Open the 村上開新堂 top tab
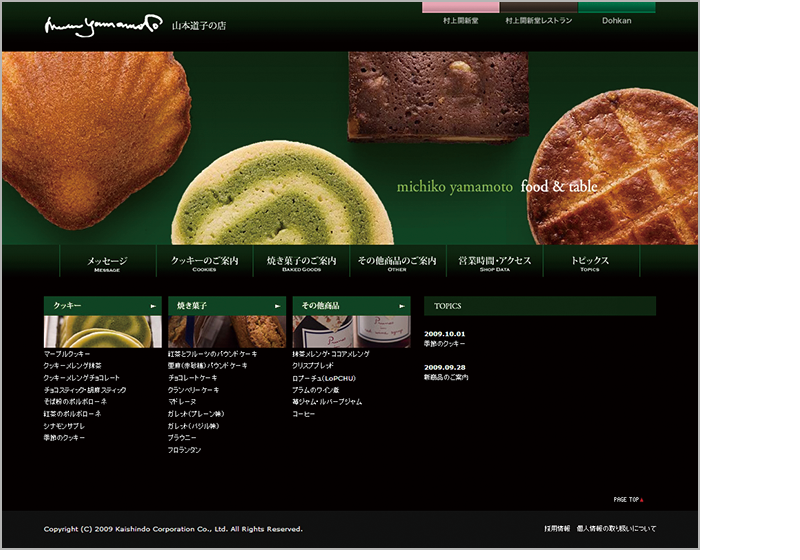The height and width of the screenshot is (560, 800). tap(460, 14)
